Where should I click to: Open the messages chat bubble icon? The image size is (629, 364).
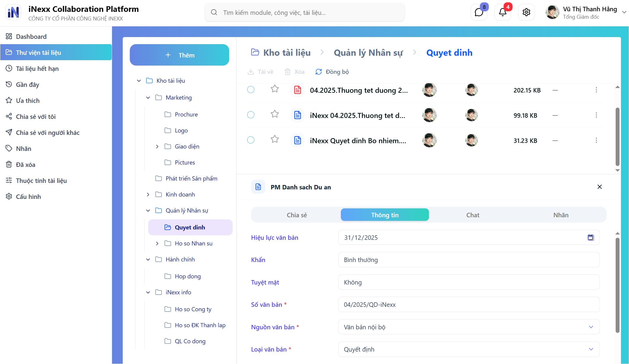479,12
